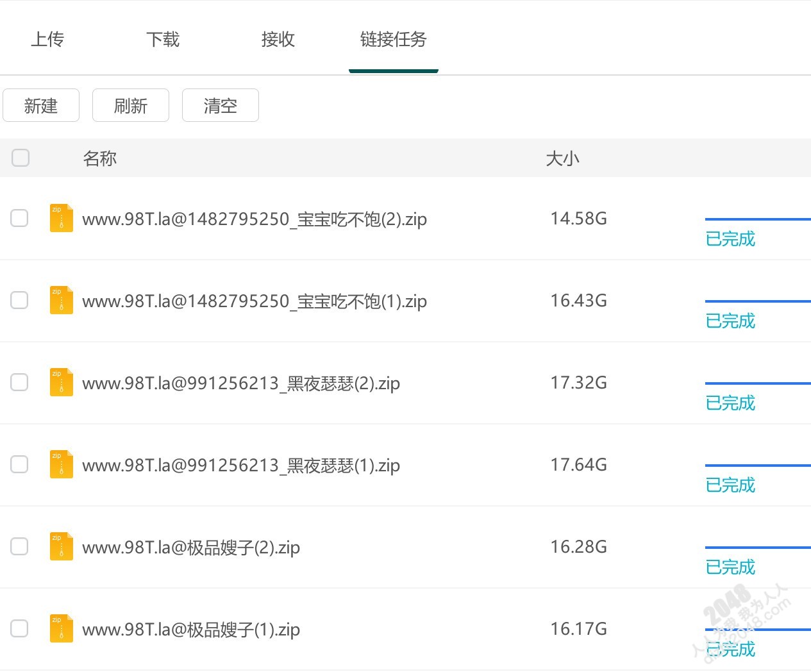Click the 新建 button
Image resolution: width=811 pixels, height=672 pixels.
point(41,106)
